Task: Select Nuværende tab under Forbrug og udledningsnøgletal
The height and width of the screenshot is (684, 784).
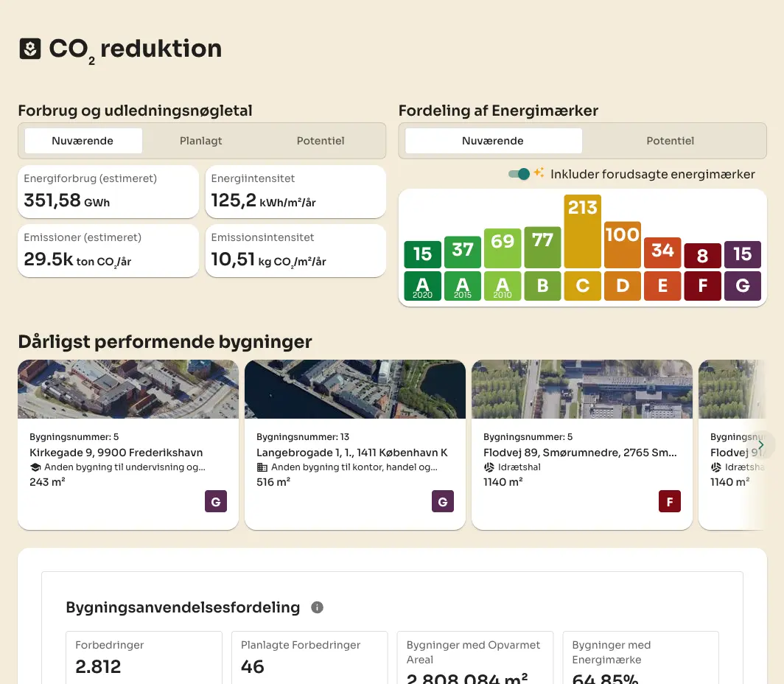Action: (x=83, y=141)
